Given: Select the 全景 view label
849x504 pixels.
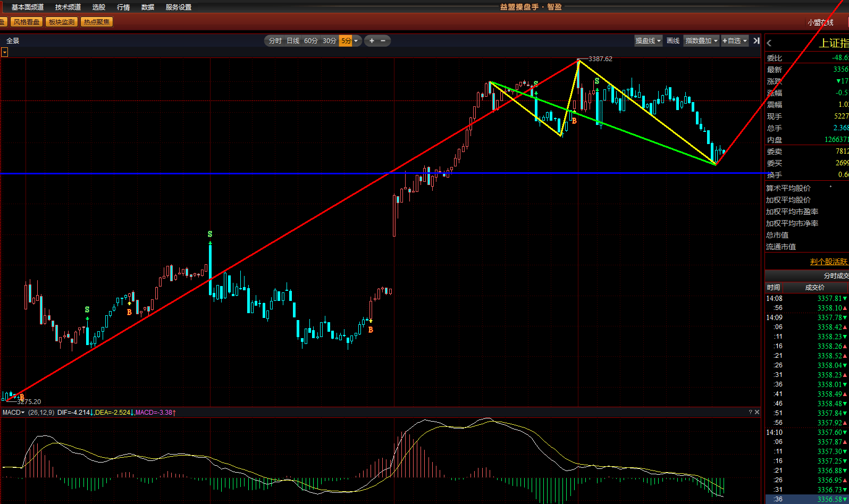Looking at the screenshot, I should pos(13,40).
